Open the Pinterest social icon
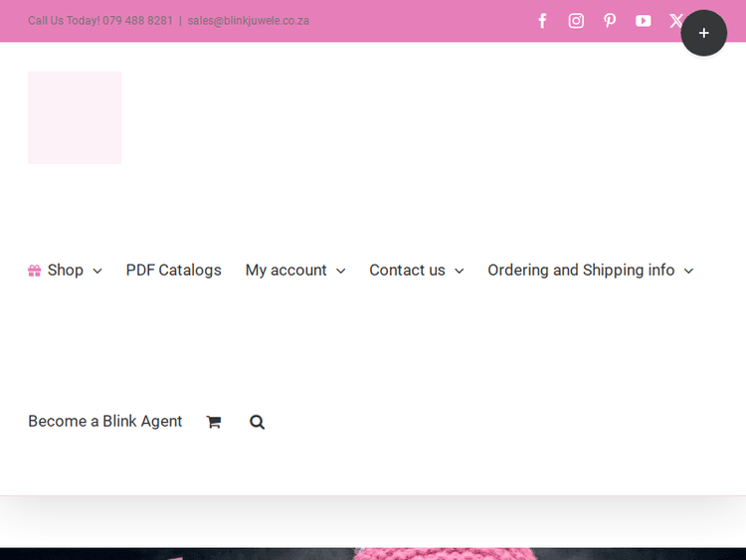Viewport: 746px width, 560px height. click(x=610, y=21)
